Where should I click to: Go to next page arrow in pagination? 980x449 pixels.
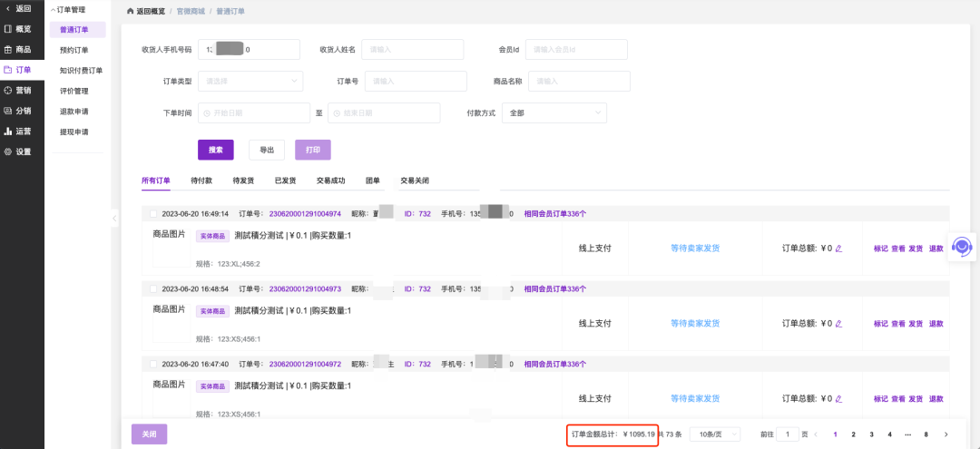click(946, 434)
